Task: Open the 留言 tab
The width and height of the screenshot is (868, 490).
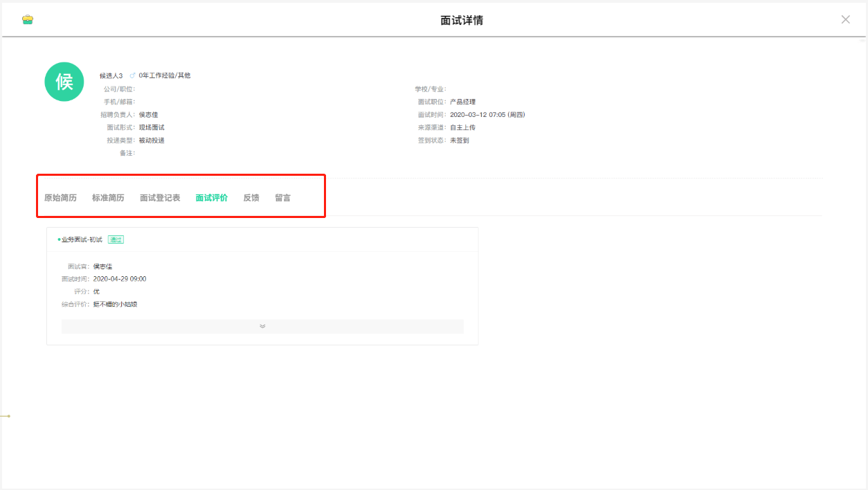Action: [282, 198]
